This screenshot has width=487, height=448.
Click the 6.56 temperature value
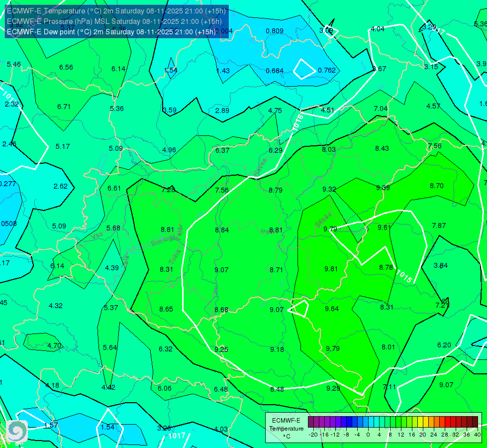(x=66, y=68)
